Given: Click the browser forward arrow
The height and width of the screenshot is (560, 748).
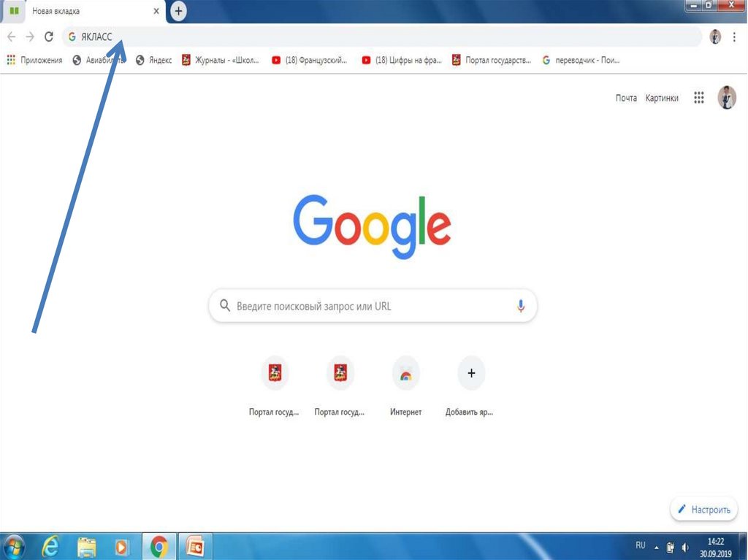Looking at the screenshot, I should 30,37.
